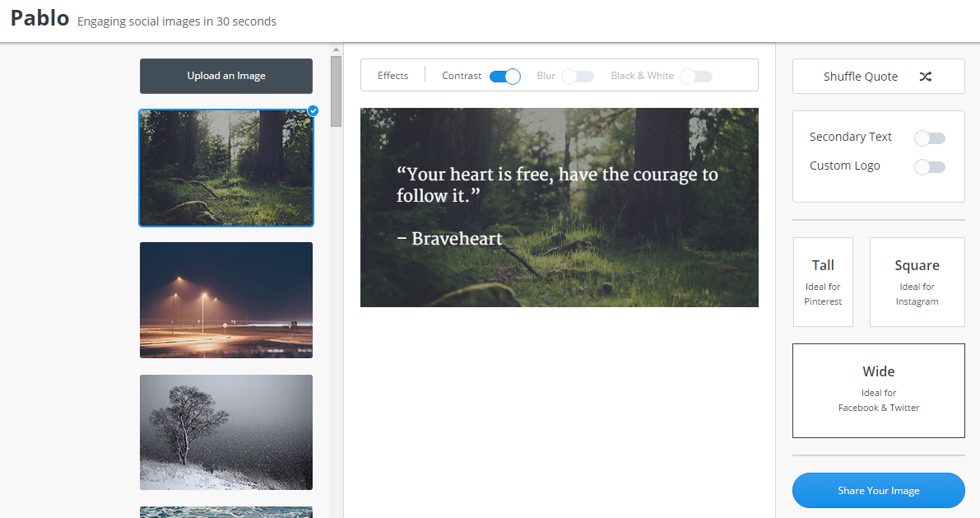The height and width of the screenshot is (518, 980).
Task: Select the Wide Facebook & Twitter format
Action: 879,390
